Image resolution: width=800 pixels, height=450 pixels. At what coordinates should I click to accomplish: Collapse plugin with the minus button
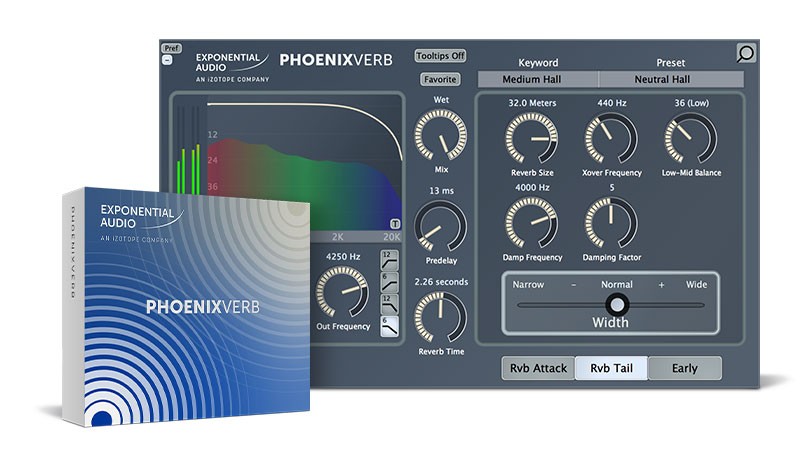click(167, 60)
